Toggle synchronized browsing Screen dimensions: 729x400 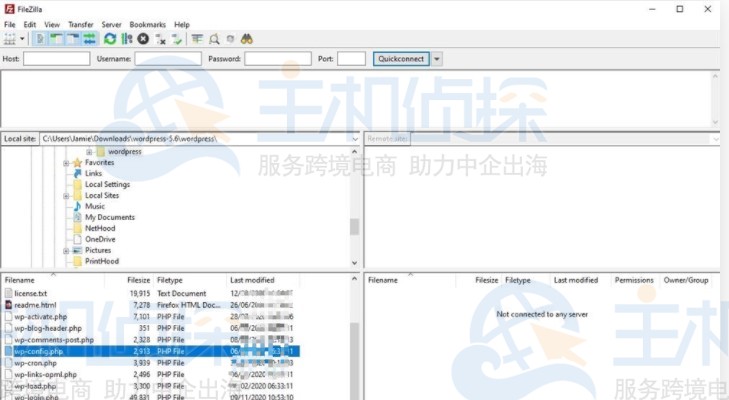point(230,39)
